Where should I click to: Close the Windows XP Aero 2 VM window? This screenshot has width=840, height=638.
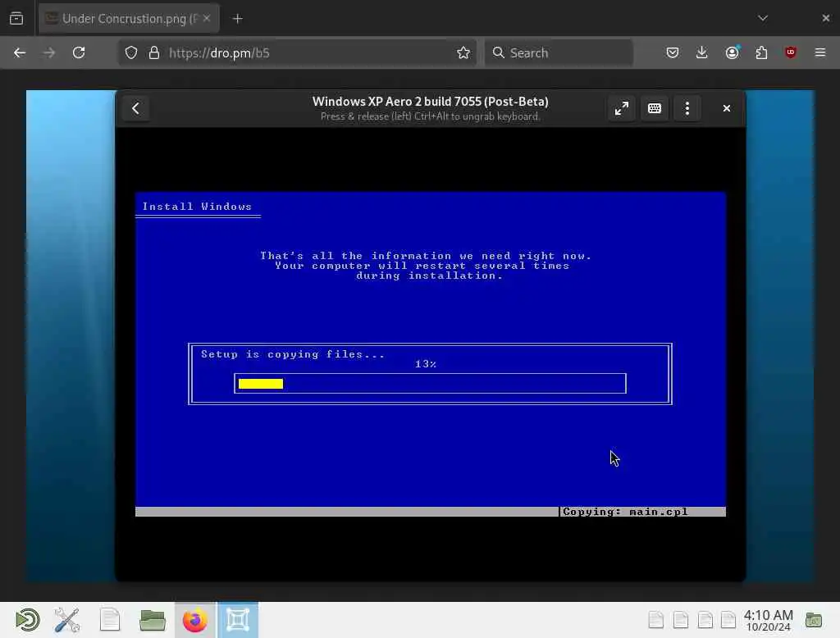pyautogui.click(x=727, y=109)
